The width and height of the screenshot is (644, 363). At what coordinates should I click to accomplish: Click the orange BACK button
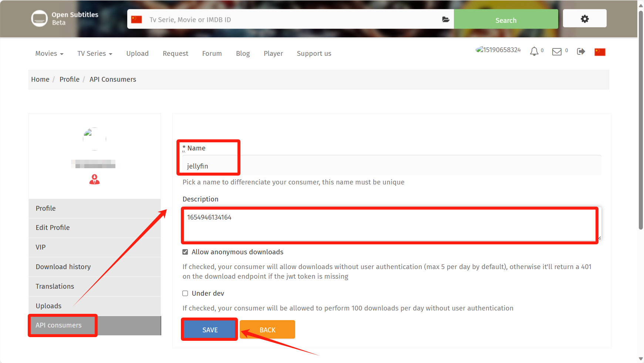tap(267, 330)
